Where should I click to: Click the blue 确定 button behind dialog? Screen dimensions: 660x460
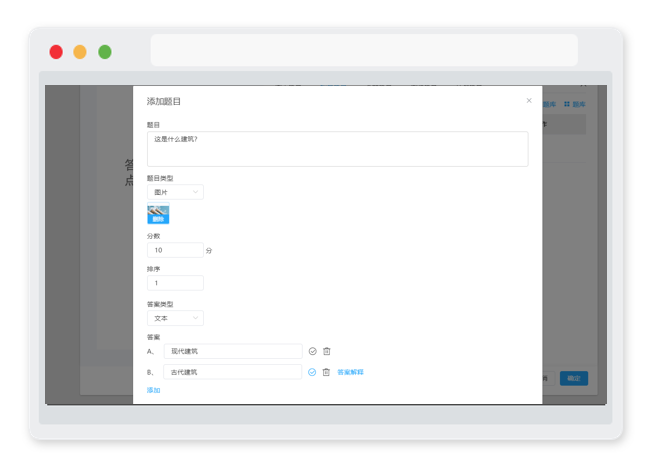(x=574, y=378)
